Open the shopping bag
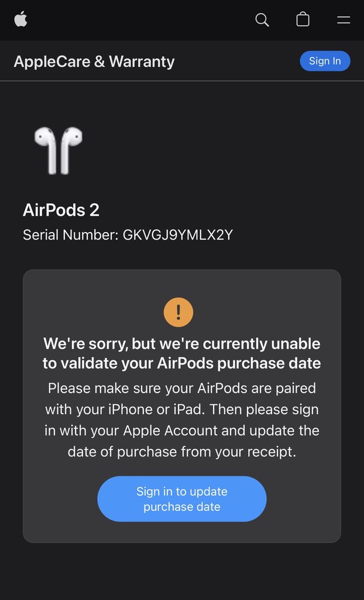The image size is (364, 600). click(303, 20)
